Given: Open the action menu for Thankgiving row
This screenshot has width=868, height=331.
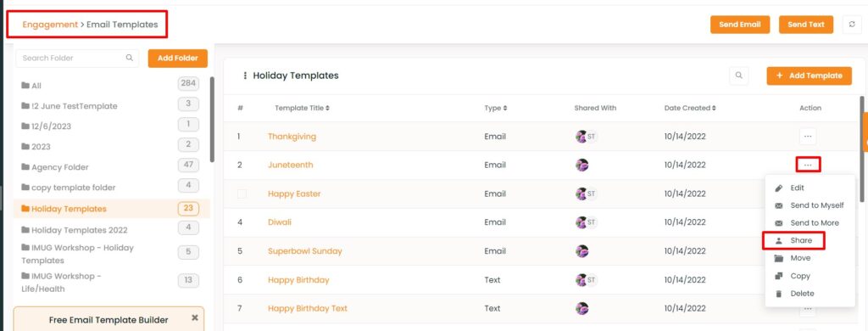Looking at the screenshot, I should tap(808, 136).
